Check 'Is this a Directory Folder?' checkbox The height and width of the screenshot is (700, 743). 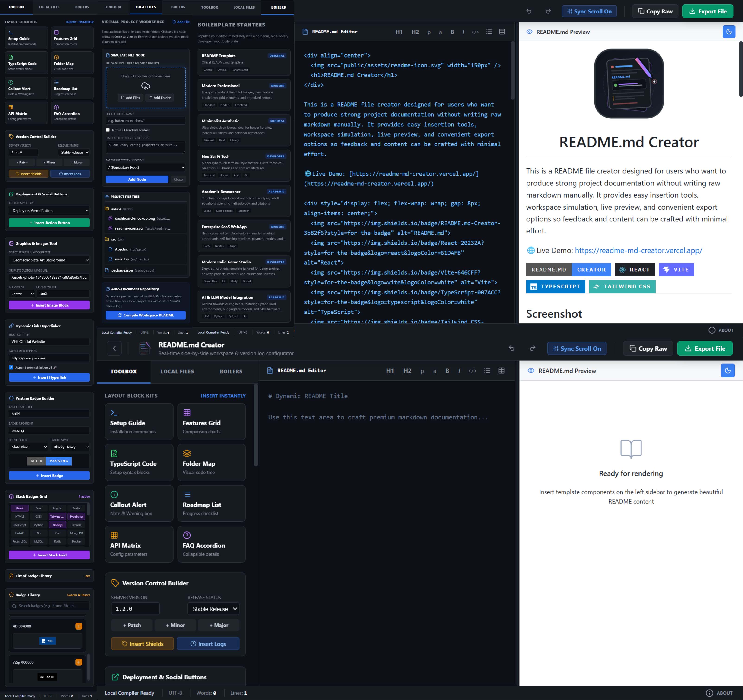[x=108, y=130]
